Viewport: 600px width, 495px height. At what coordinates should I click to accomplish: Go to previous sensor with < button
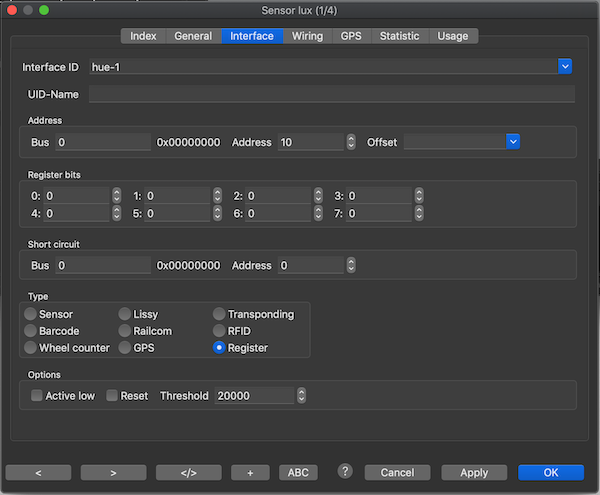40,472
